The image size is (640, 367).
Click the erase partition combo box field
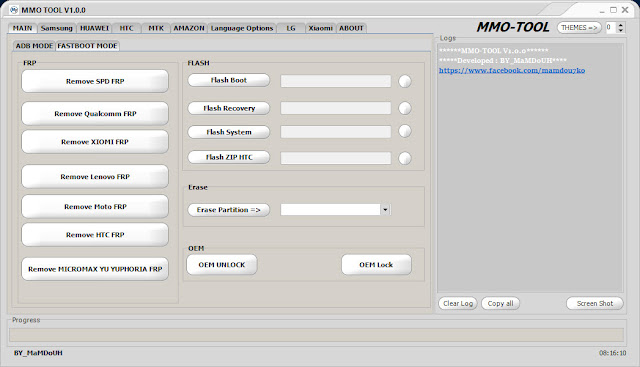pos(331,210)
